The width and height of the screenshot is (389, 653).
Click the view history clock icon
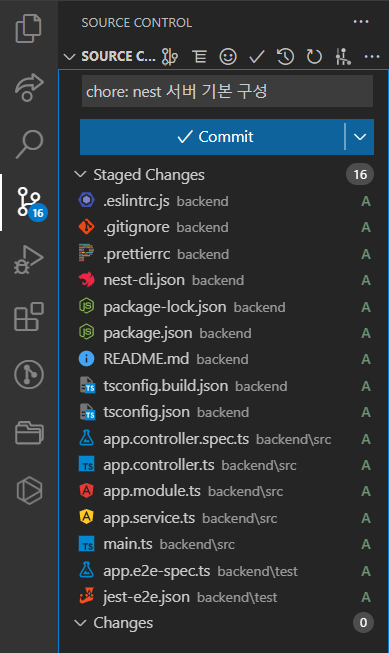pyautogui.click(x=285, y=56)
